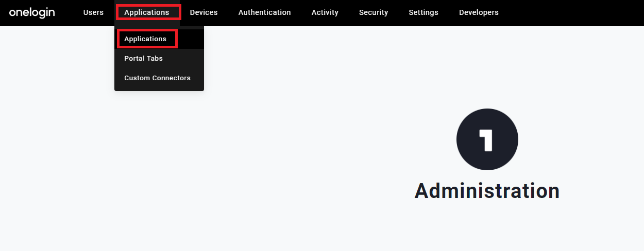
Task: Open the Settings menu
Action: [423, 12]
